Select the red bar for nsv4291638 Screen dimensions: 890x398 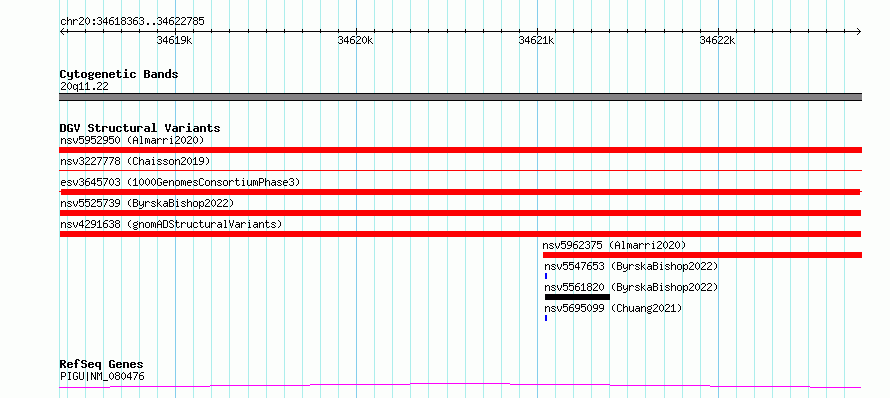460,234
